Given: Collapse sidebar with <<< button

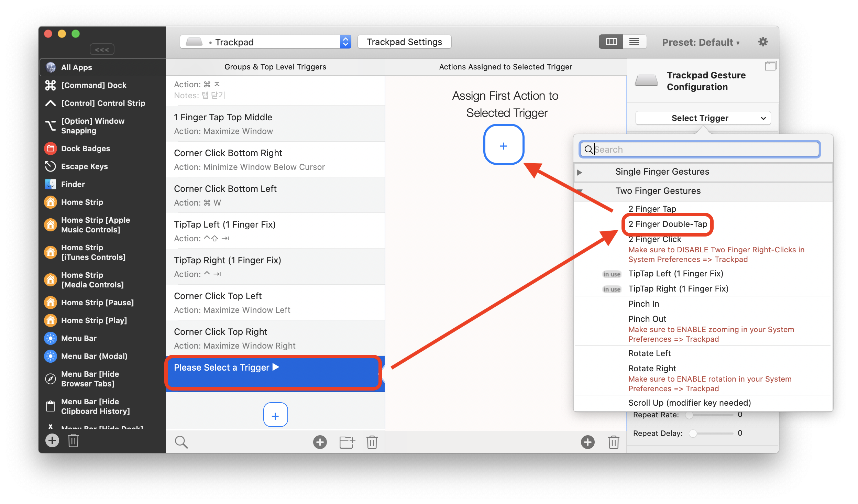Looking at the screenshot, I should (x=102, y=50).
